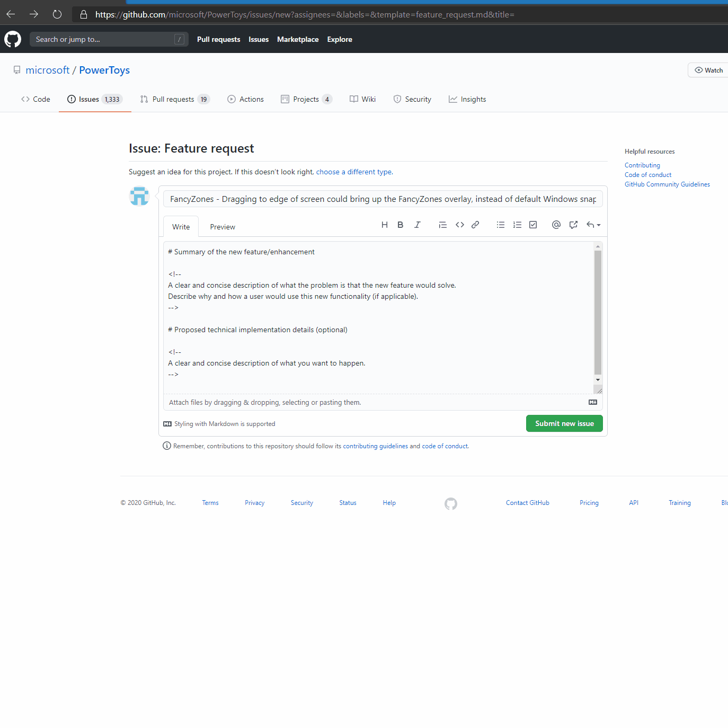The width and height of the screenshot is (728, 728).
Task: Open footer Help link
Action: click(389, 503)
